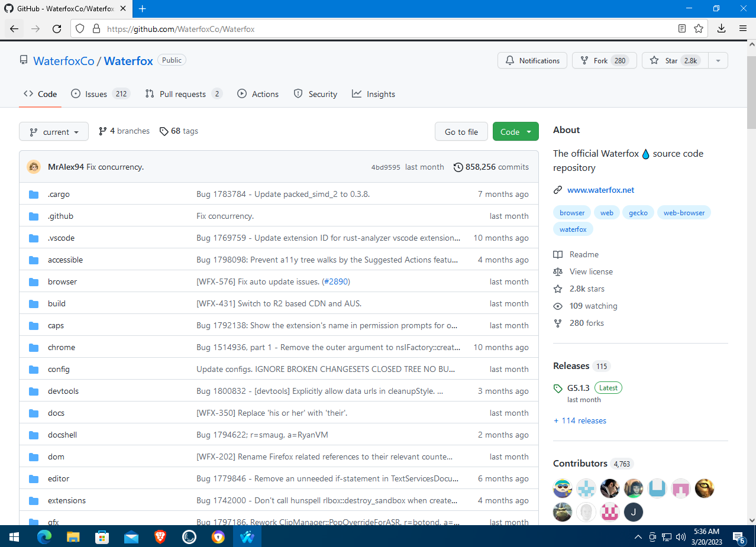The image size is (756, 547).
Task: Click the Windows Start button
Action: (x=14, y=536)
